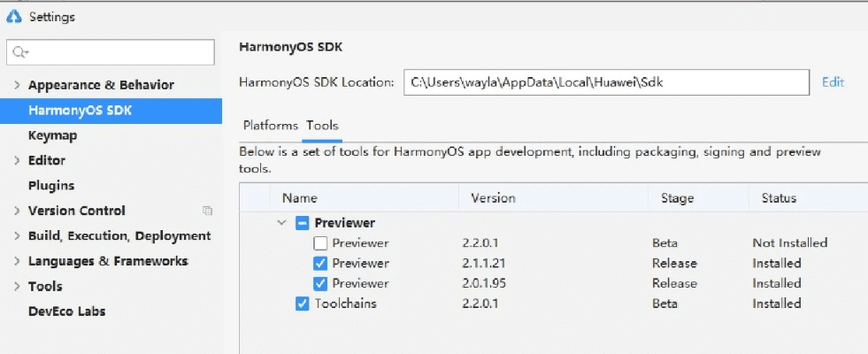This screenshot has height=354, width=868.
Task: Click the DevEco Studio logo in title bar
Action: (14, 17)
